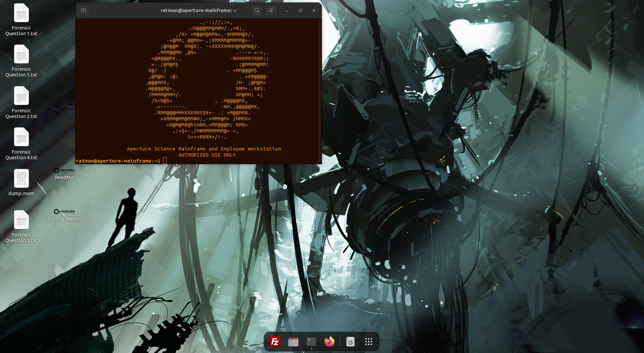
Task: Open new terminal tab button
Action: 84,10
